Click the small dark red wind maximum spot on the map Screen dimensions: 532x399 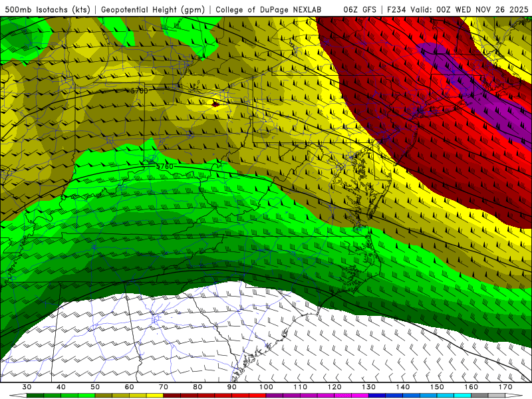coord(215,104)
